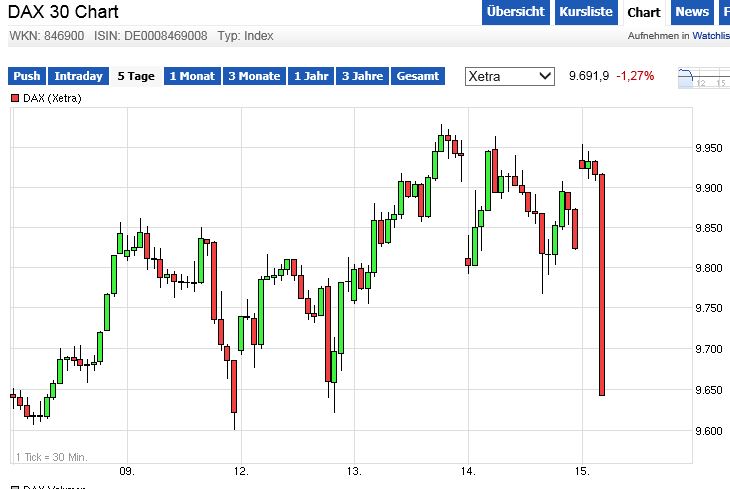This screenshot has height=489, width=730.
Task: Select the Chart tab
Action: click(643, 12)
